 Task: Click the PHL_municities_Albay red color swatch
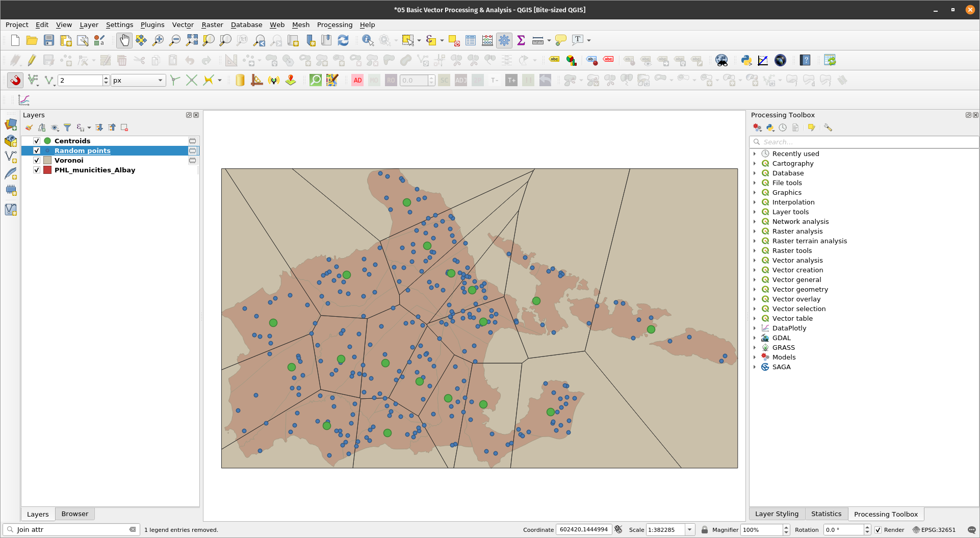click(47, 170)
